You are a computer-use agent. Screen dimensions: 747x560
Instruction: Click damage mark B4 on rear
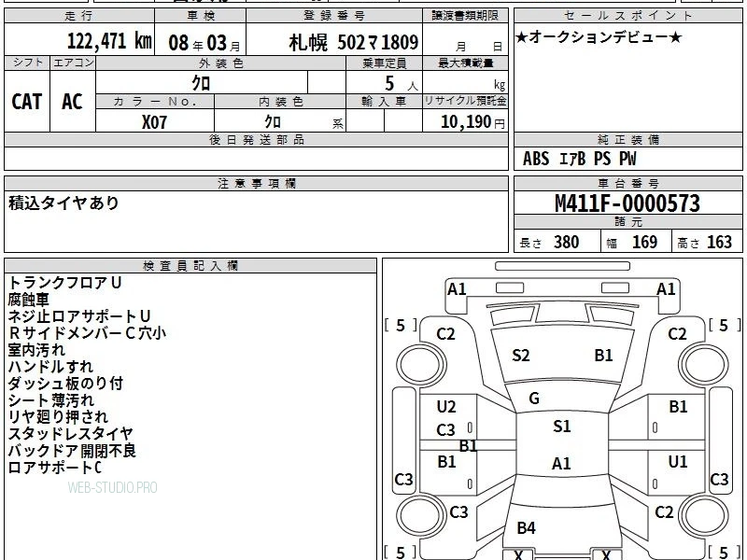527,527
